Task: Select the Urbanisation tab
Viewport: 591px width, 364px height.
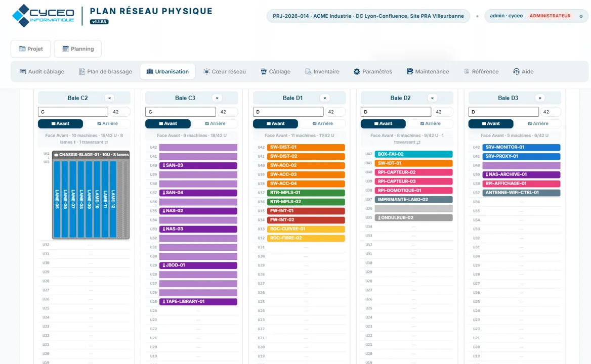Action: coord(167,71)
